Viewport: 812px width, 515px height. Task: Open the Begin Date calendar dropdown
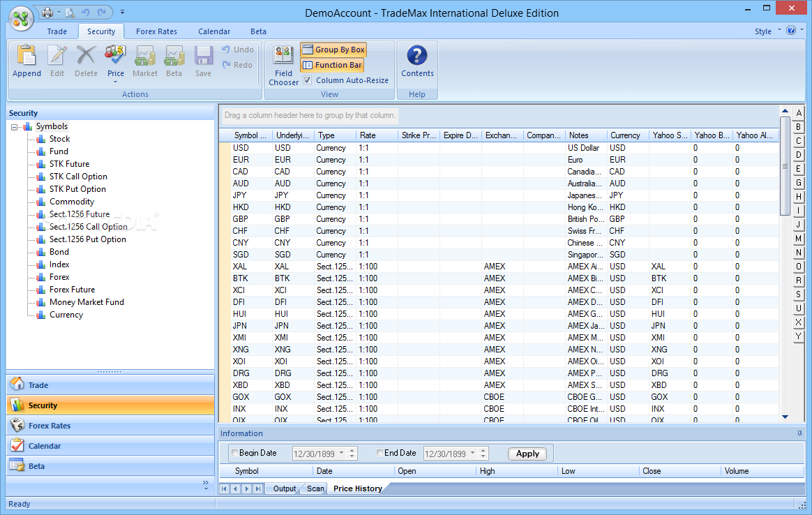341,453
